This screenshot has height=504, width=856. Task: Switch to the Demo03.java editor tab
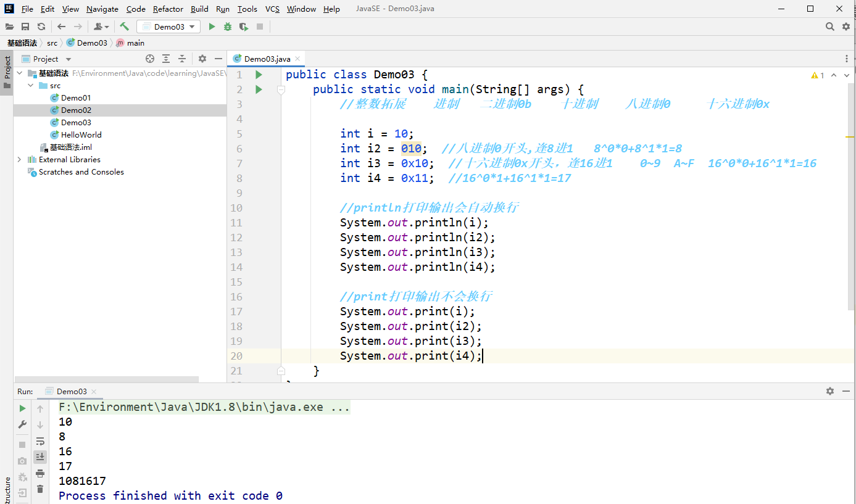(267, 59)
